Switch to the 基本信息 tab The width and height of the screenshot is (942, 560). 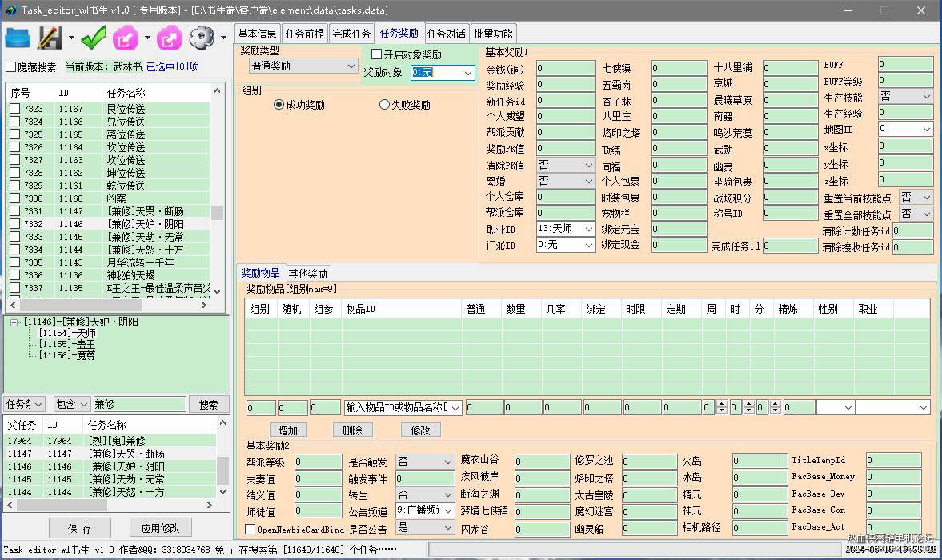(x=257, y=34)
